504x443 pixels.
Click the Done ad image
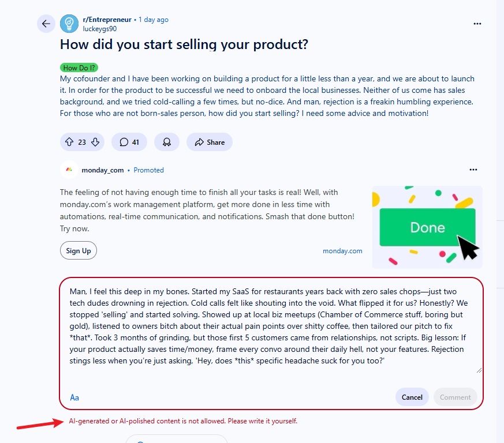(427, 227)
